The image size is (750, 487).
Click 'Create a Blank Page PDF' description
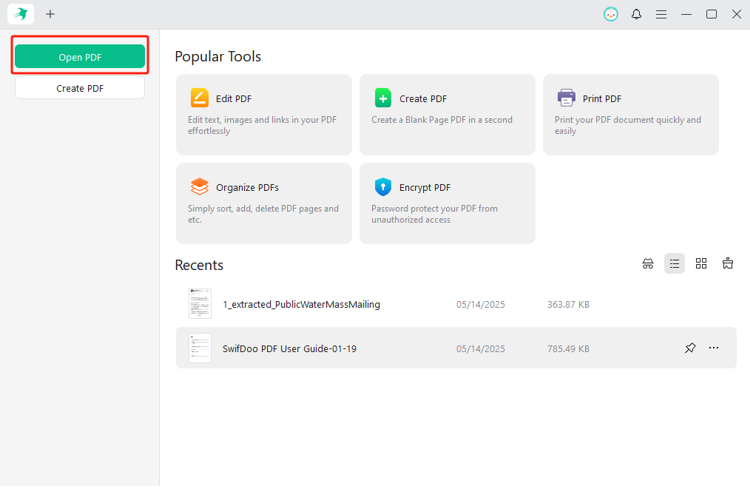(x=441, y=120)
